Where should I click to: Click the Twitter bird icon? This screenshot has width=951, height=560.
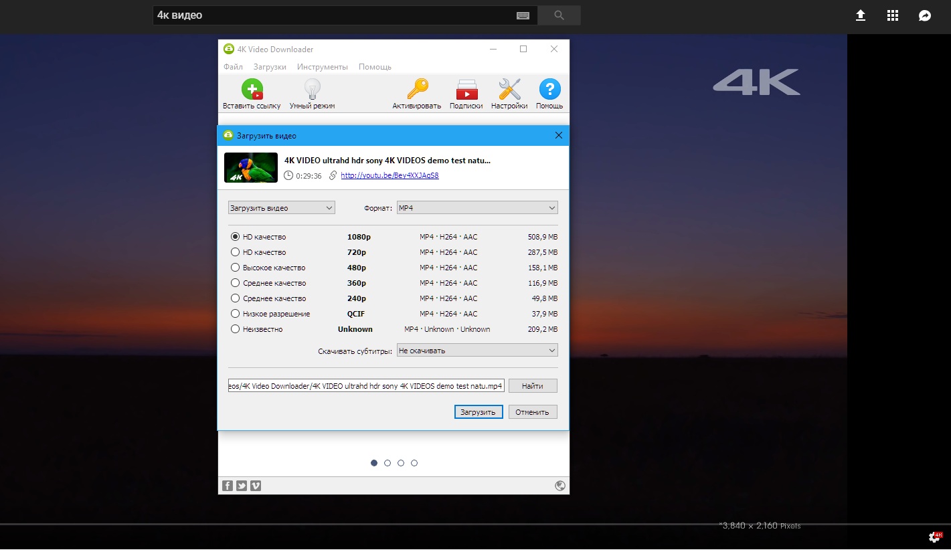242,485
